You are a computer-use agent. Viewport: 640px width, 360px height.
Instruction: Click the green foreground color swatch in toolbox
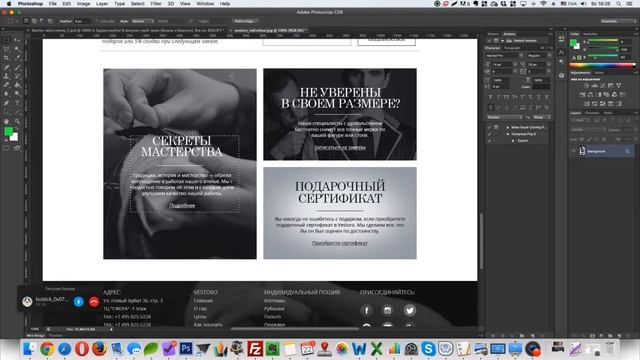click(x=8, y=131)
